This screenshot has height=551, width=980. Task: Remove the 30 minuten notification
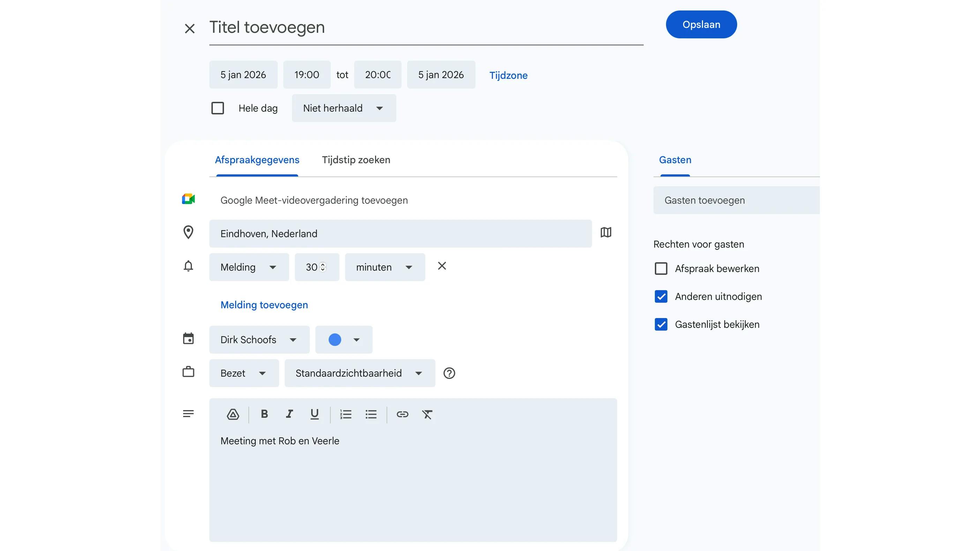point(442,266)
